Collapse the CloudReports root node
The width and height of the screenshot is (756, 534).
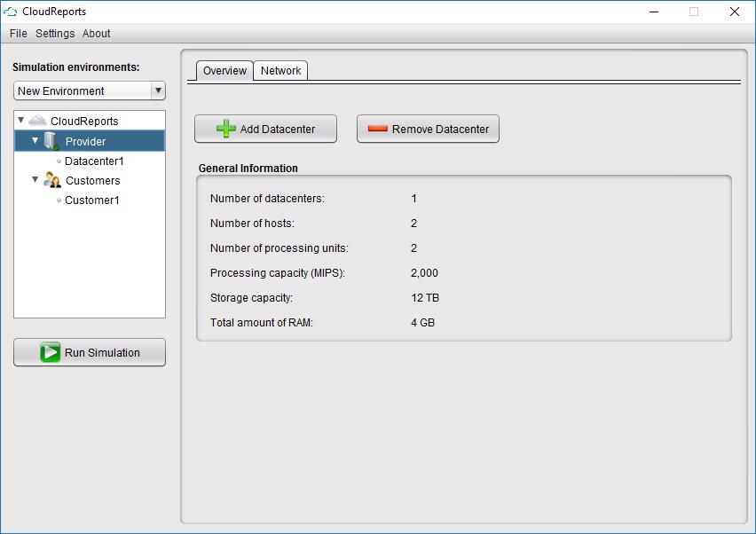tap(20, 120)
